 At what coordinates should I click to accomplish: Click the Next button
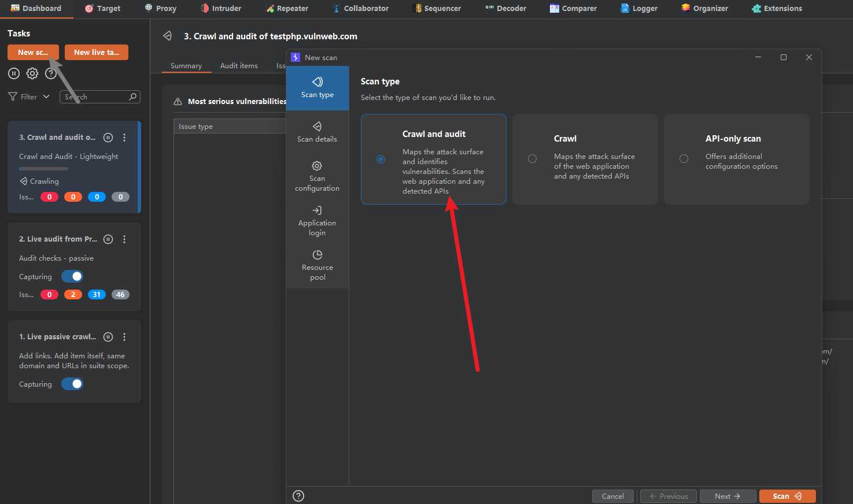click(728, 496)
